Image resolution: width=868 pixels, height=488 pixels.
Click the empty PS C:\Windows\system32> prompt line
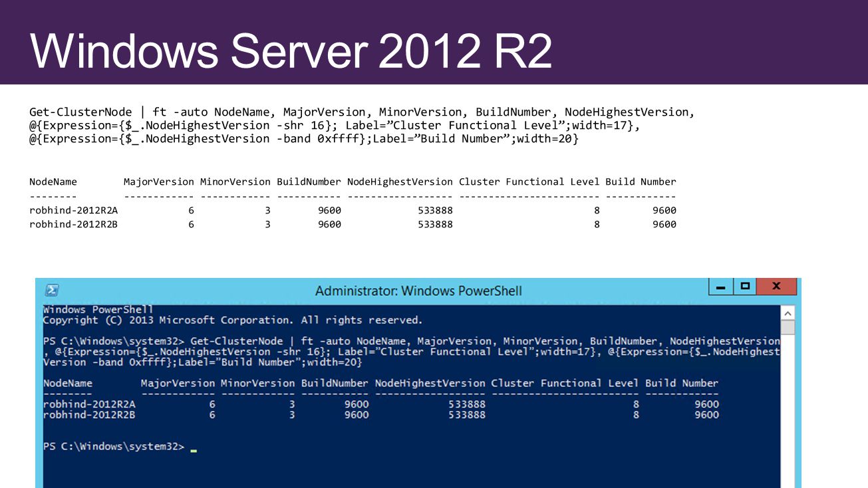[x=120, y=447]
